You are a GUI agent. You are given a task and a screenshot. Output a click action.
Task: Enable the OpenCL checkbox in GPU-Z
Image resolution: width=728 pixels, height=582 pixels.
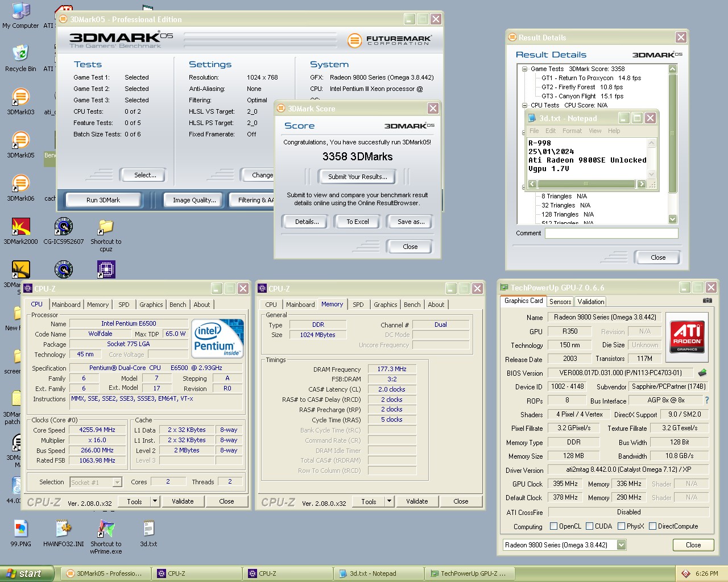pos(553,526)
